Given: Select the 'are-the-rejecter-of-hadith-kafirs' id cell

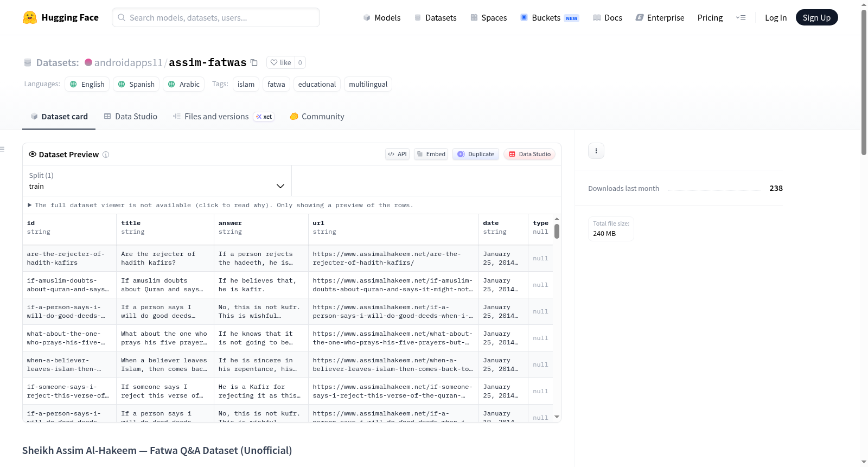Looking at the screenshot, I should pos(69,258).
